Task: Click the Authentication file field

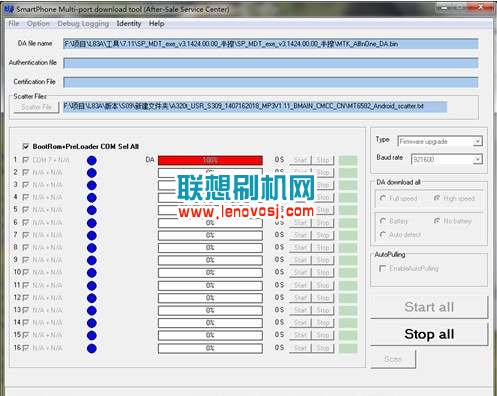Action: tap(271, 63)
